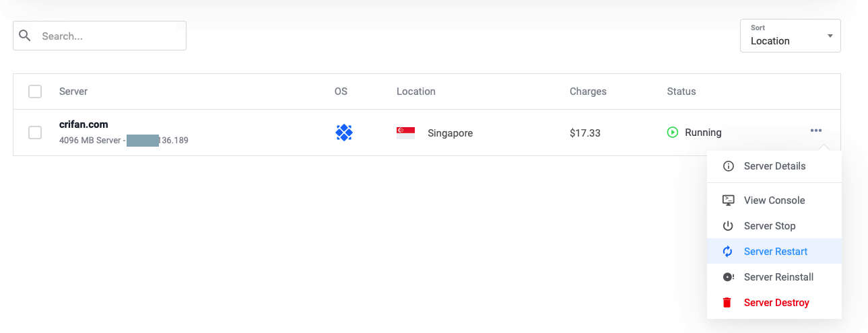The image size is (868, 333).
Task: Focus the Search input field
Action: point(108,36)
